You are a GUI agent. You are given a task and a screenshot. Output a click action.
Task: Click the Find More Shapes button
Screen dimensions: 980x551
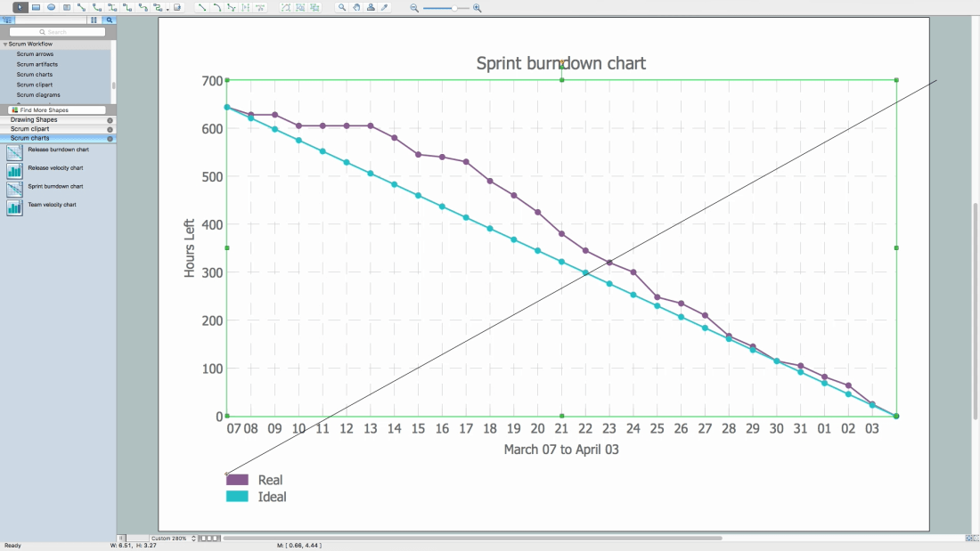point(58,110)
